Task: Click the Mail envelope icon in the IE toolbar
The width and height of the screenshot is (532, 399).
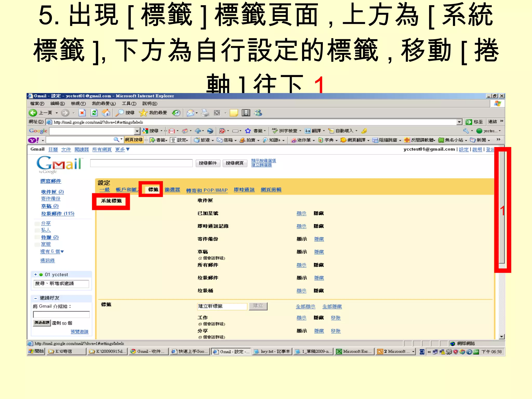Action: click(190, 113)
